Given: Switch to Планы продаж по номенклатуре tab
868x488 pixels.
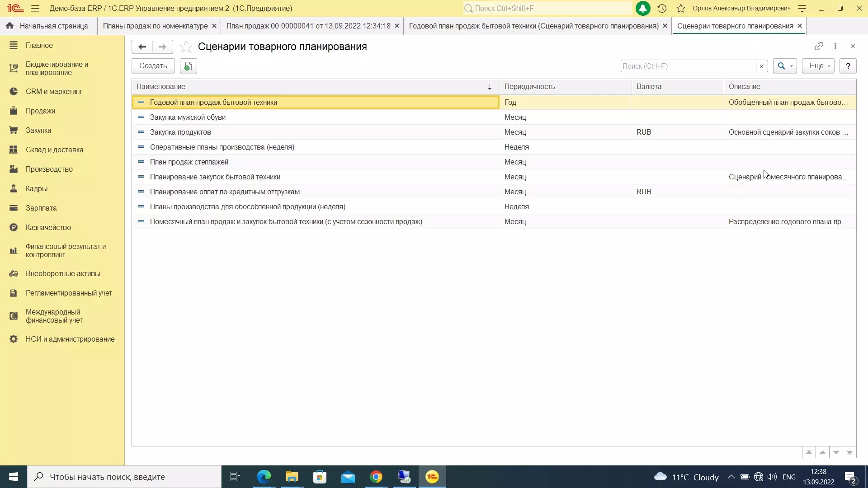Looking at the screenshot, I should [155, 26].
